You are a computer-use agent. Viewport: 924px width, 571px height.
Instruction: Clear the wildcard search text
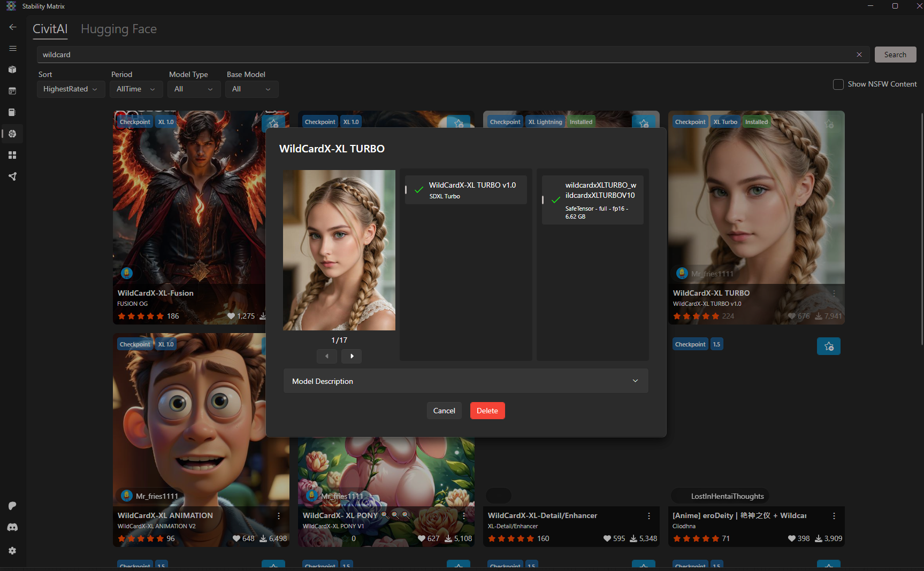tap(859, 55)
